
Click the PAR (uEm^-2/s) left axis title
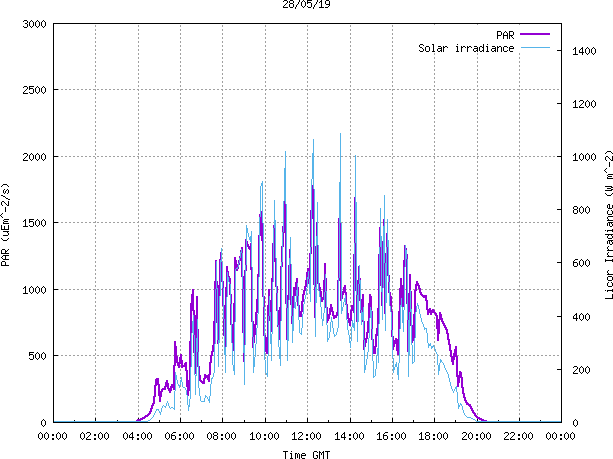point(5,225)
